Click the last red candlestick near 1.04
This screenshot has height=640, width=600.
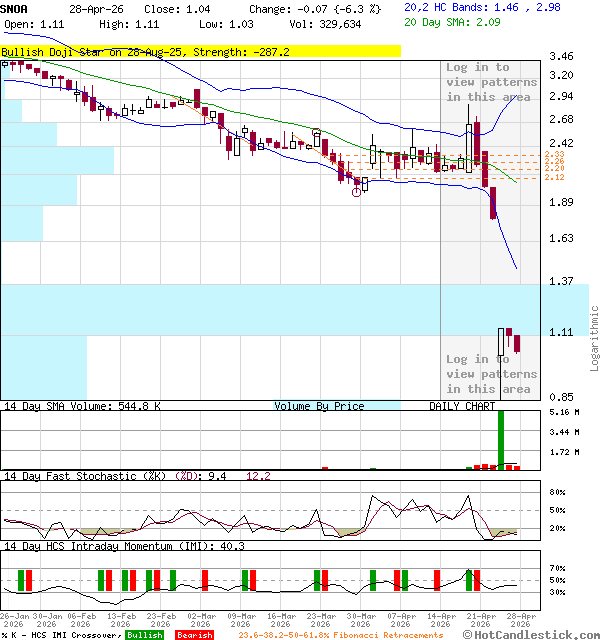coord(517,344)
